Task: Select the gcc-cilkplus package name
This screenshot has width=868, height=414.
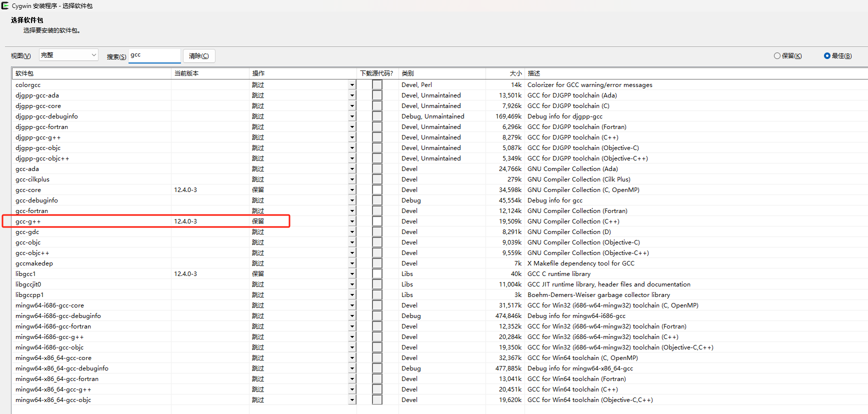Action: [x=32, y=179]
